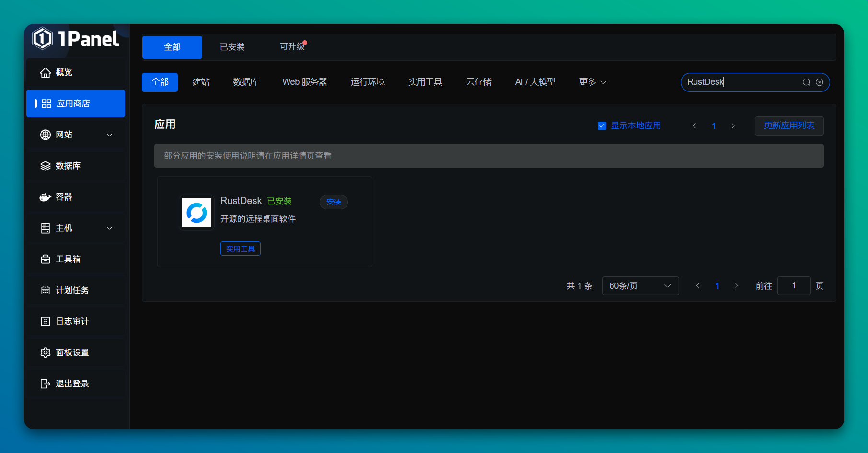Open 计划任务 in sidebar
Screen dimensions: 868x453
coord(76,290)
